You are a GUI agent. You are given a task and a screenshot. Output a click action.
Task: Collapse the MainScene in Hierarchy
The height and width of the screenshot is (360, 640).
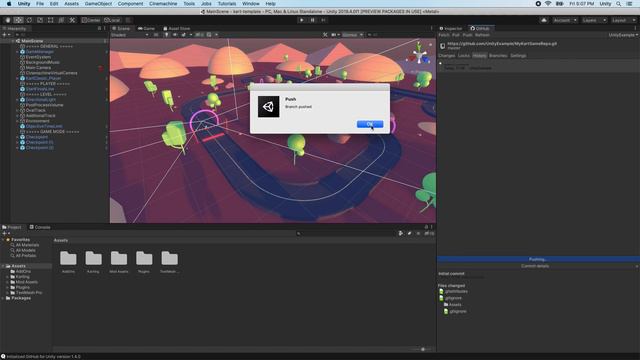tap(13, 41)
